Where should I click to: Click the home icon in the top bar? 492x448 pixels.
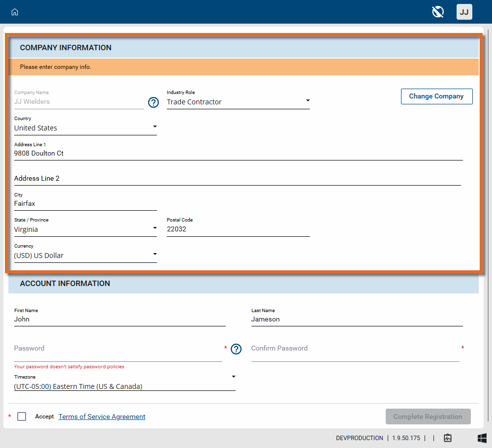click(x=15, y=12)
